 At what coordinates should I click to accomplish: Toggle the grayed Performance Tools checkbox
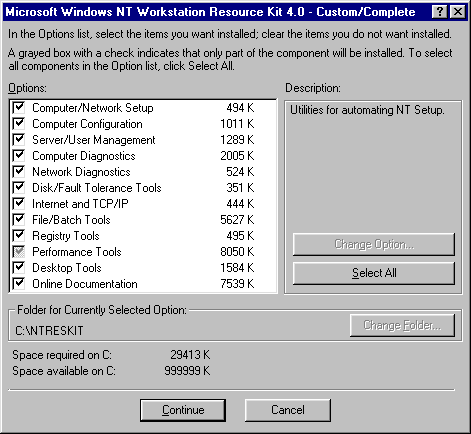19,252
